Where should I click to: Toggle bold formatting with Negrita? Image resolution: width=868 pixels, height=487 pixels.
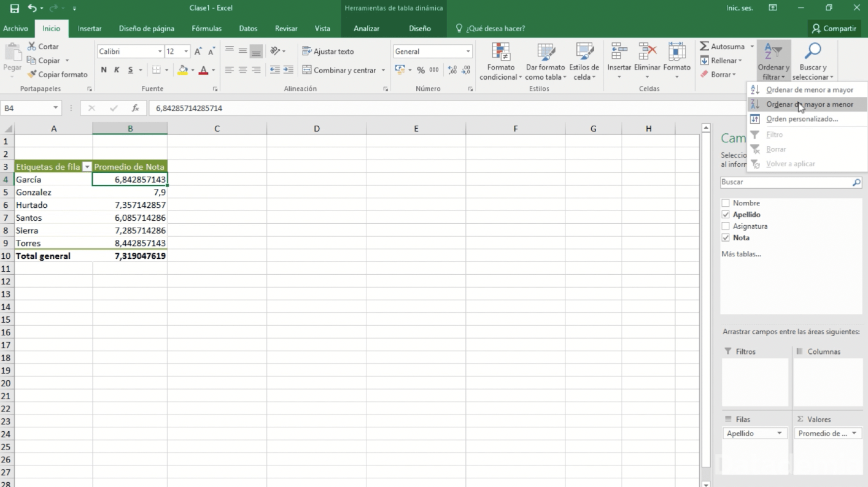(103, 69)
